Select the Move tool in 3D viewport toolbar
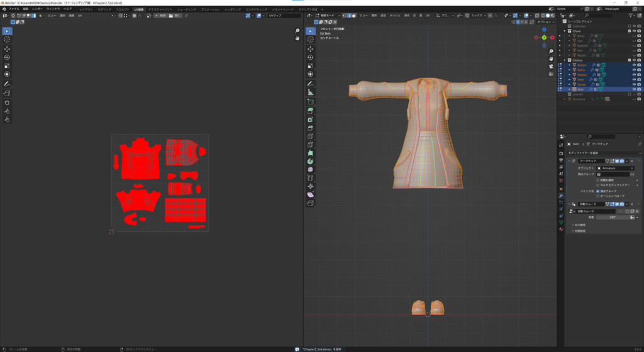 point(310,48)
